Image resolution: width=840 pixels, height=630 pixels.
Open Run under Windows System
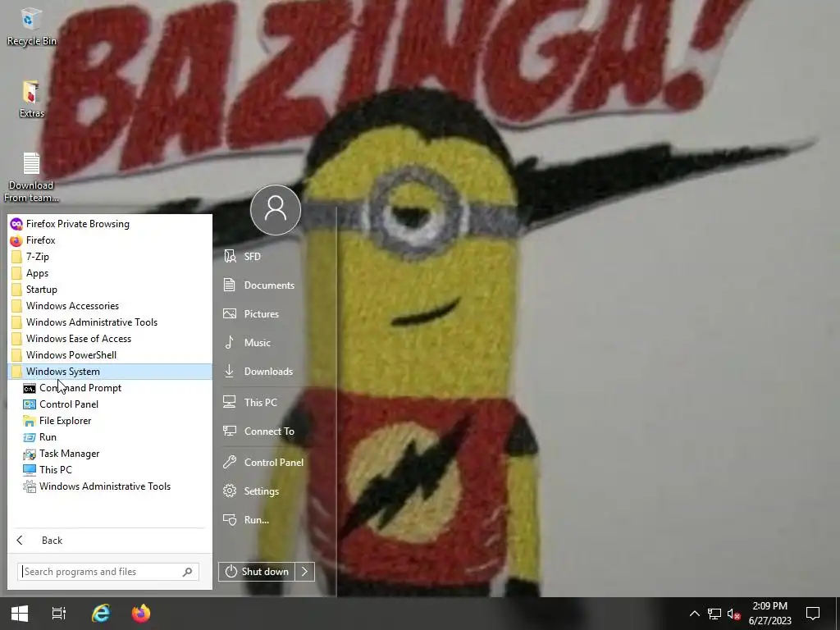click(110, 437)
